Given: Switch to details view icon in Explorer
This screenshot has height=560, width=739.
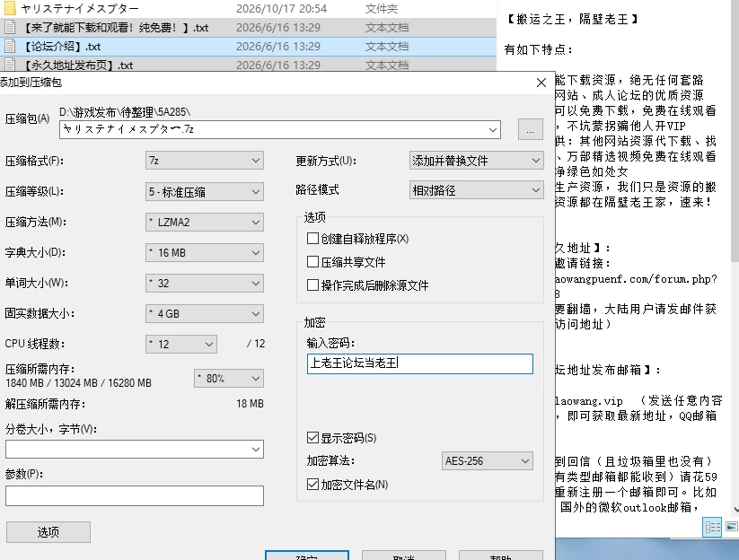Looking at the screenshot, I should [x=712, y=527].
